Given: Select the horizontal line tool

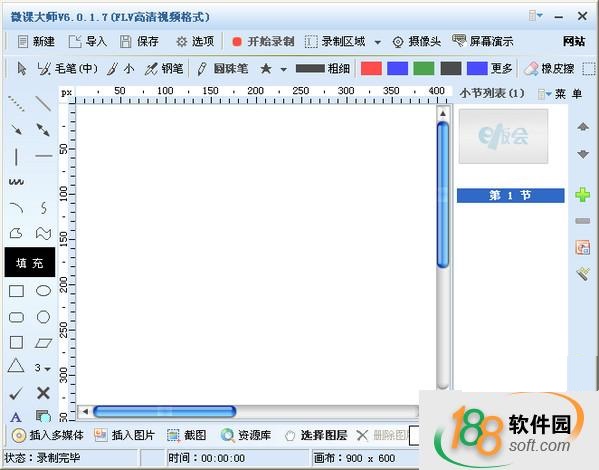Looking at the screenshot, I should (x=44, y=156).
